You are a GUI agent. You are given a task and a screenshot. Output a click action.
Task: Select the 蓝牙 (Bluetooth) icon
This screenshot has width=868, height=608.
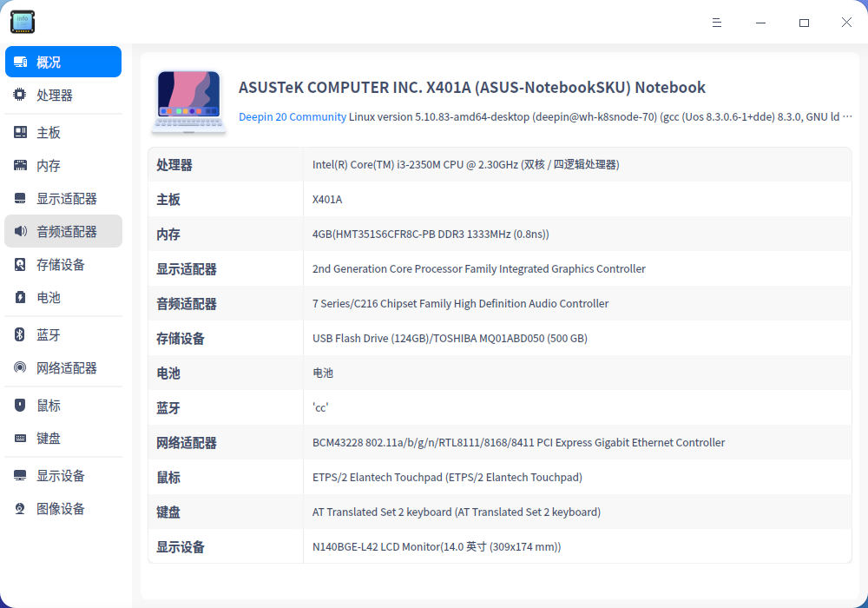tap(20, 334)
